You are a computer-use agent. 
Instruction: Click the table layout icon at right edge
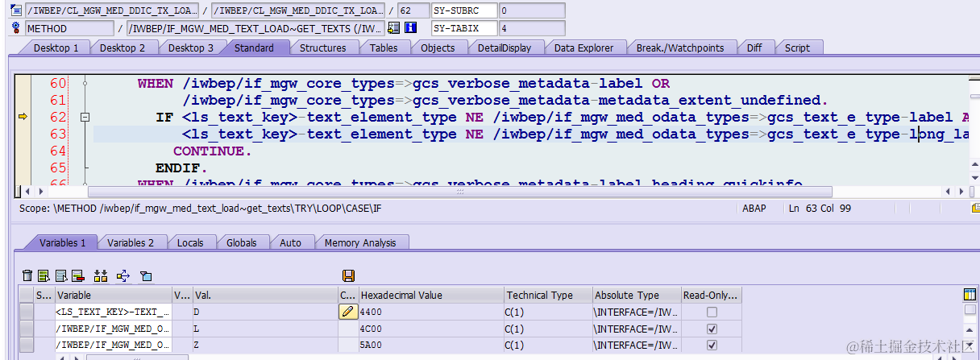coord(970,295)
